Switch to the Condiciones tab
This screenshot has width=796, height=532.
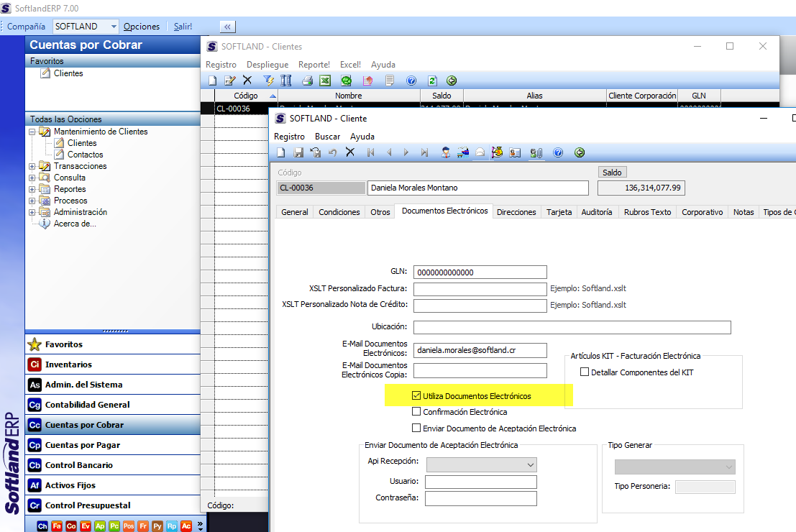339,212
